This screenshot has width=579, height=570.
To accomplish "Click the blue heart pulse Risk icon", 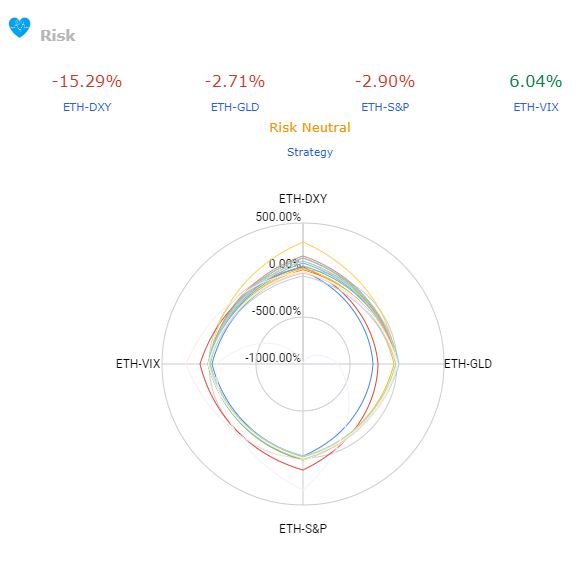I will click(20, 28).
